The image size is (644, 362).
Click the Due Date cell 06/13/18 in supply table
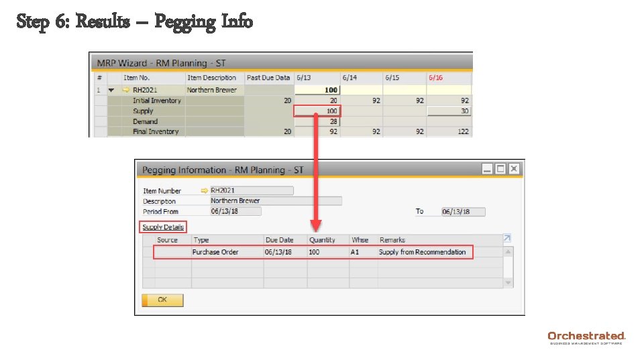click(285, 252)
